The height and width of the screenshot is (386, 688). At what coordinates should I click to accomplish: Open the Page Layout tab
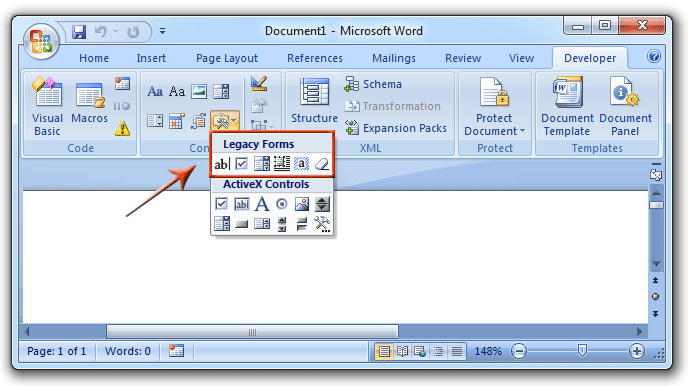coord(227,58)
